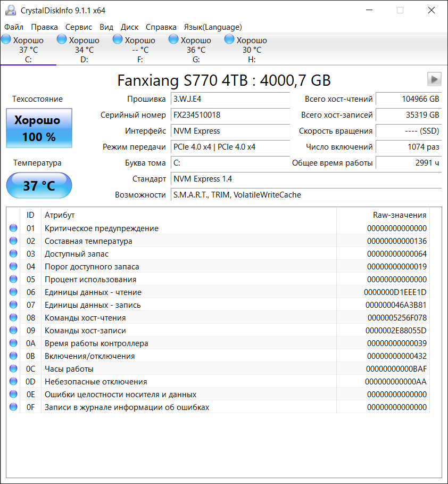448x484 pixels.
Task: Click the standard field NVM Express 1.4
Action: tap(306, 179)
